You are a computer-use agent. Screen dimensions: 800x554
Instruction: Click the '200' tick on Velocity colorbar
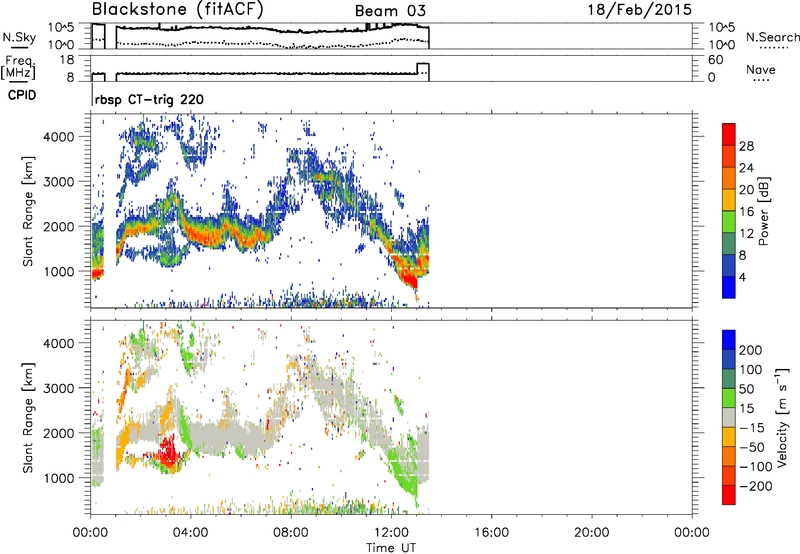tap(751, 350)
